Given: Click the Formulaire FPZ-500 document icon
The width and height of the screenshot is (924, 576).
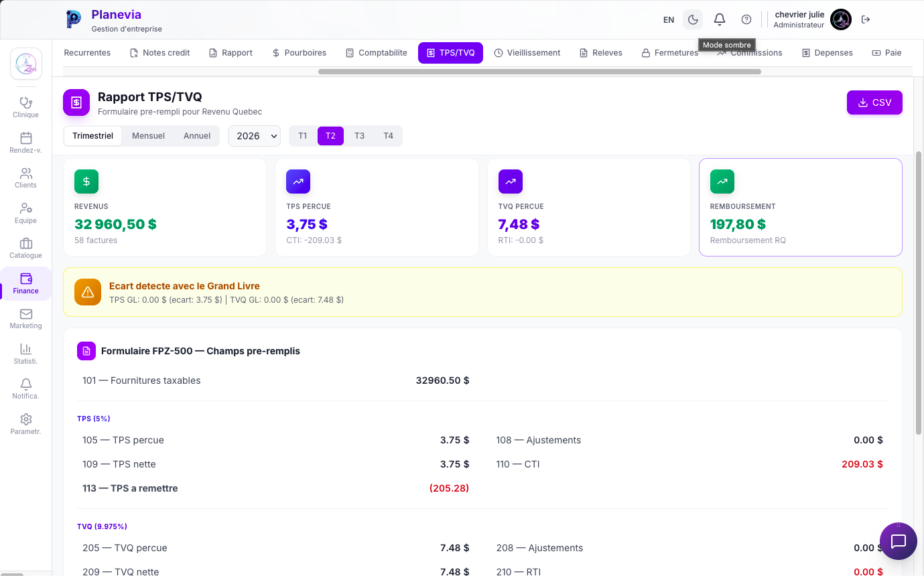Looking at the screenshot, I should tap(86, 351).
